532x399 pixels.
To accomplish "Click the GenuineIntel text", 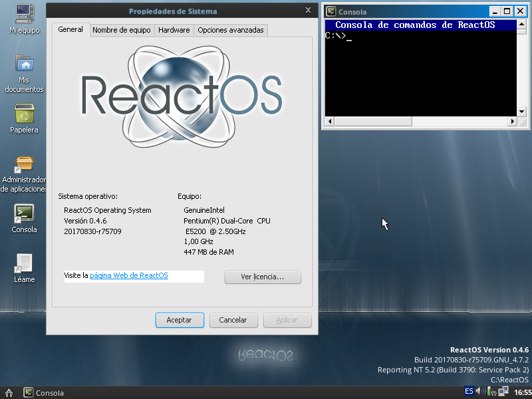I will 204,210.
